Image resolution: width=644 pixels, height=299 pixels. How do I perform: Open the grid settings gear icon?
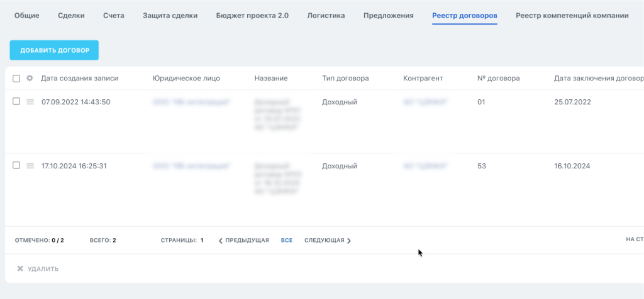[x=30, y=79]
